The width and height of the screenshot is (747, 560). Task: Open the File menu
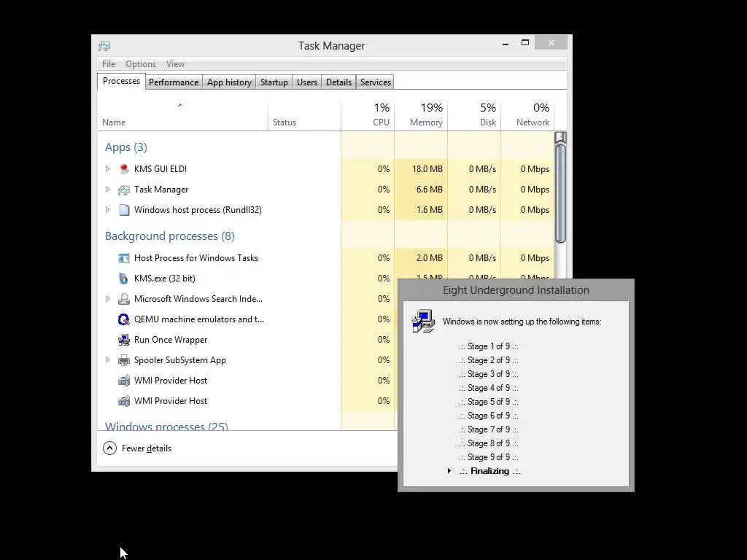coord(109,64)
